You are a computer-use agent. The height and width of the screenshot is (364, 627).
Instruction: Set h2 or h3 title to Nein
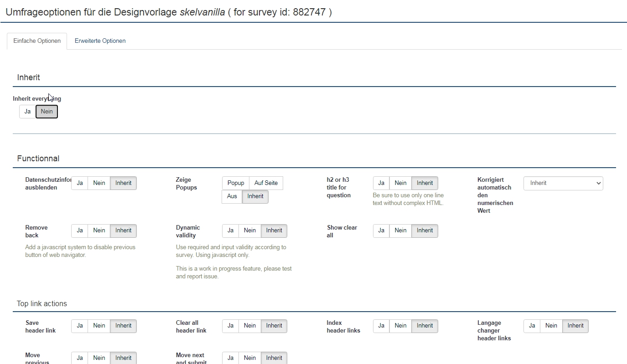point(400,183)
